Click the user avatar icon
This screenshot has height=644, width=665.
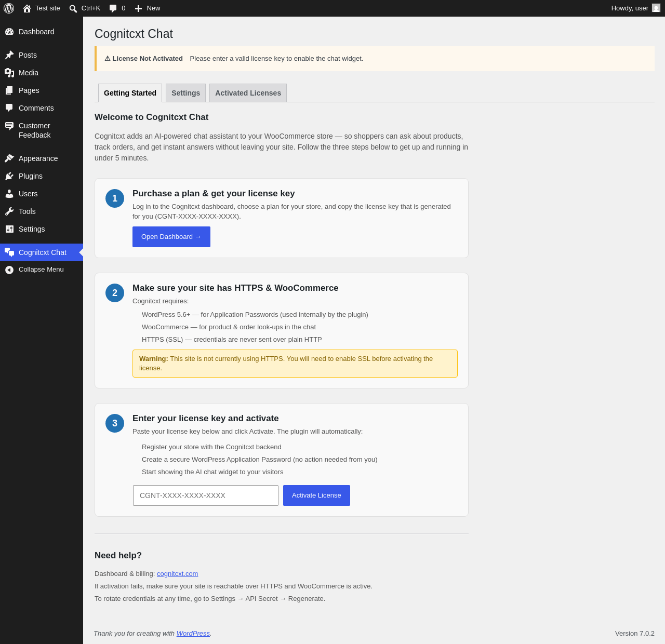click(656, 8)
